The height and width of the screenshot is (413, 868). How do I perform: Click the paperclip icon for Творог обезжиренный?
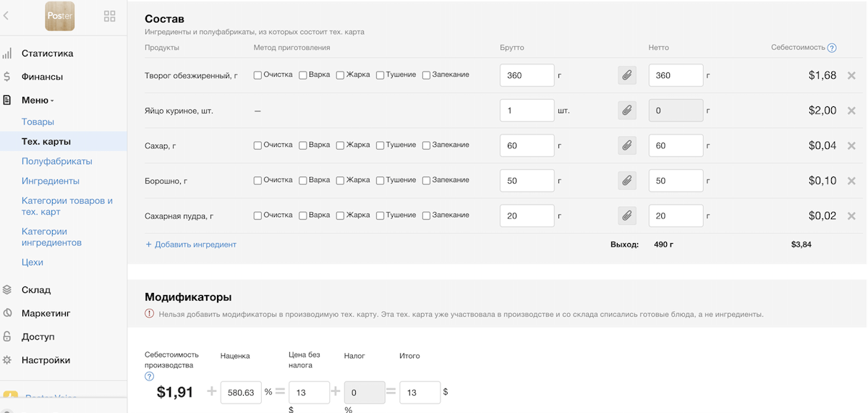pyautogui.click(x=626, y=75)
